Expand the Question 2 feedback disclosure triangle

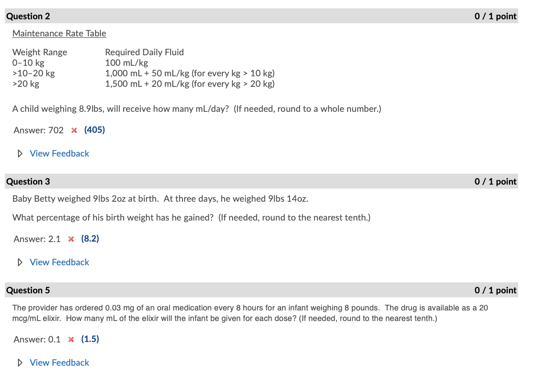[19, 153]
